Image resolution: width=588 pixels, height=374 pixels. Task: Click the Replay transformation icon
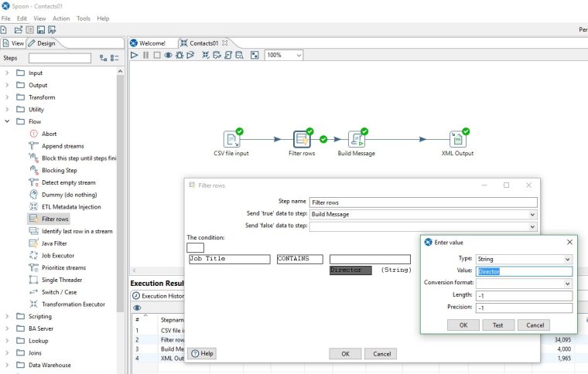click(190, 55)
